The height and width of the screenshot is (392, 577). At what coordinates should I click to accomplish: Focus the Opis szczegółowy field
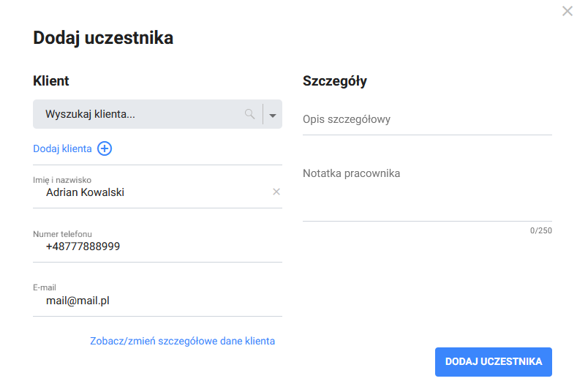click(427, 119)
